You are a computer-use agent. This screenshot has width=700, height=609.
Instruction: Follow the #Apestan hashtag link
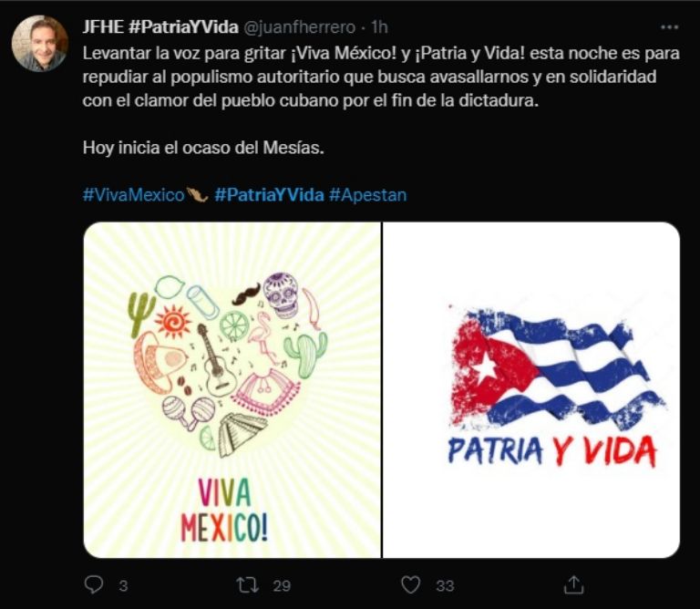[368, 195]
